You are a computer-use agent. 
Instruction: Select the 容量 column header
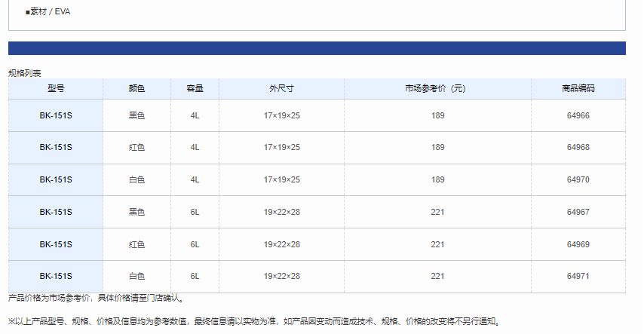pos(195,88)
